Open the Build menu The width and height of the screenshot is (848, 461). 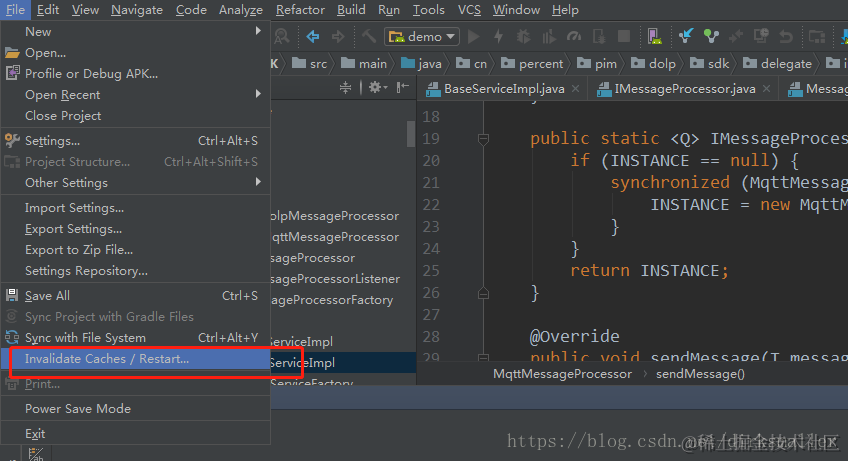click(352, 10)
